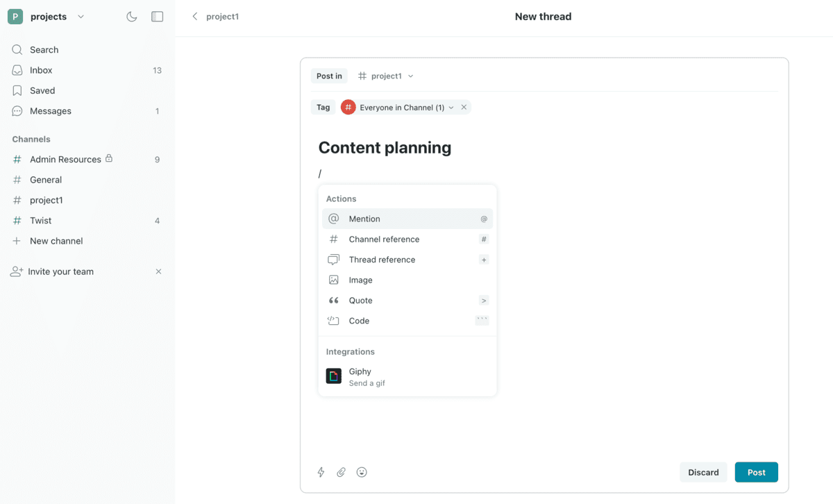The image size is (833, 504).
Task: Open Inbox with 13 unread
Action: point(87,70)
